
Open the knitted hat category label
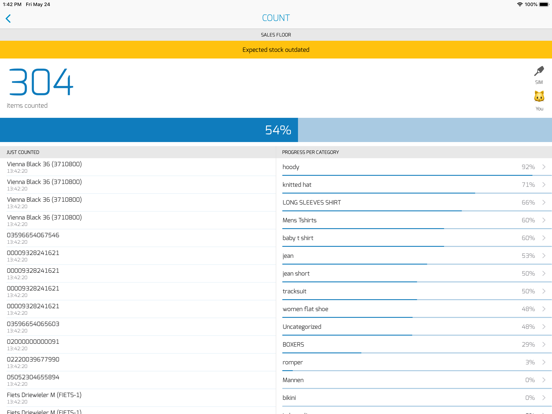[297, 184]
